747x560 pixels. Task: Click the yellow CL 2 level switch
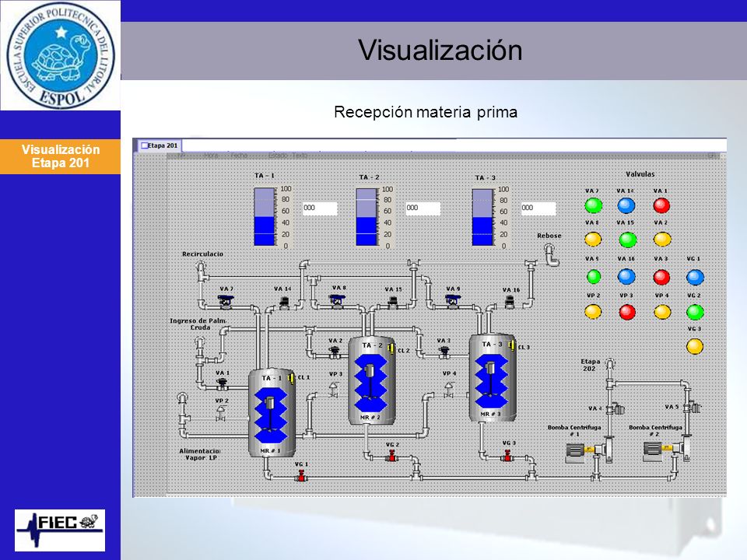[390, 349]
